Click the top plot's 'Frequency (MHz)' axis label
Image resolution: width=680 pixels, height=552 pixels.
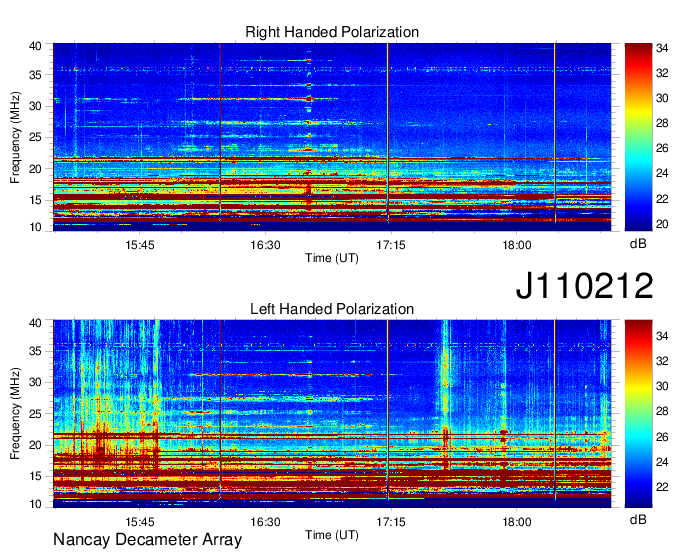15,137
